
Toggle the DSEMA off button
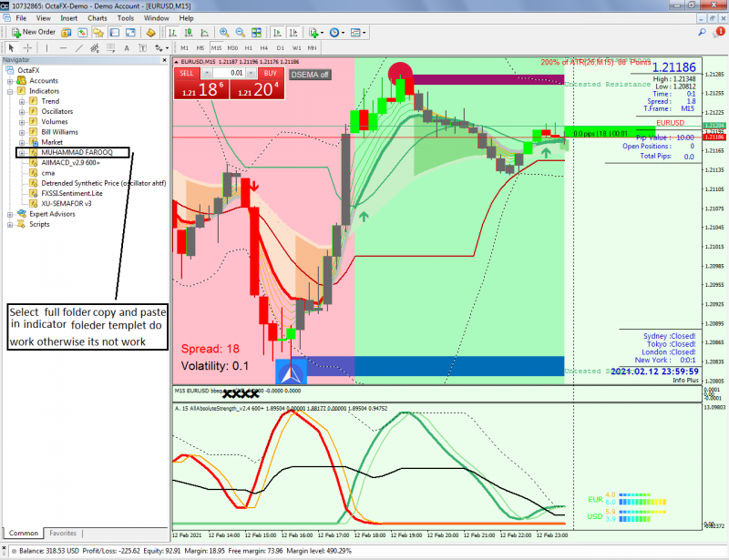tap(310, 75)
